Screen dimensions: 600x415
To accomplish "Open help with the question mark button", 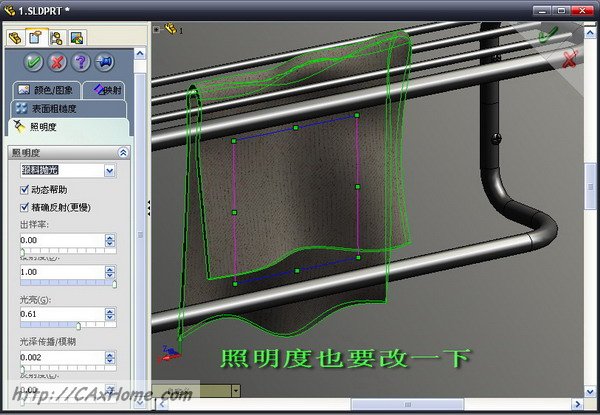I will pos(80,62).
